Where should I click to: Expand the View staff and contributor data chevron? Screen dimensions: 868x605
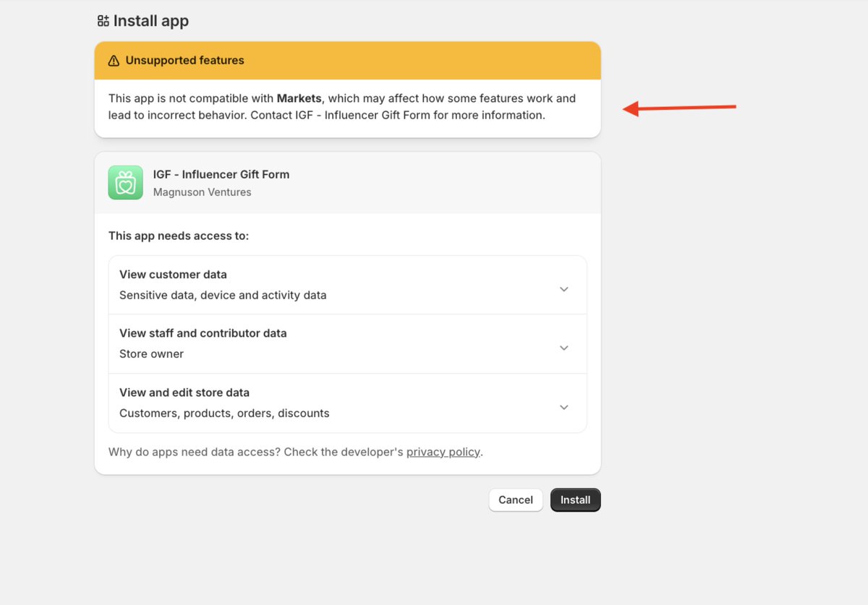tap(564, 348)
